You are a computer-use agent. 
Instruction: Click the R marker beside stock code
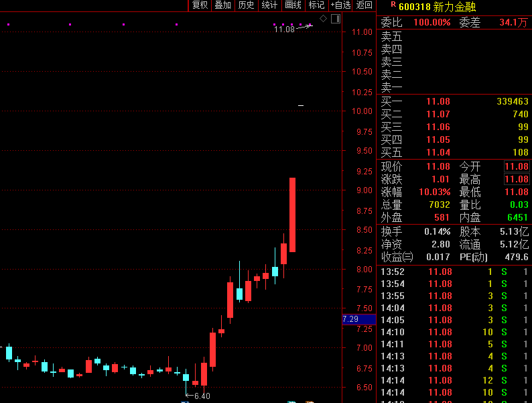coord(393,5)
